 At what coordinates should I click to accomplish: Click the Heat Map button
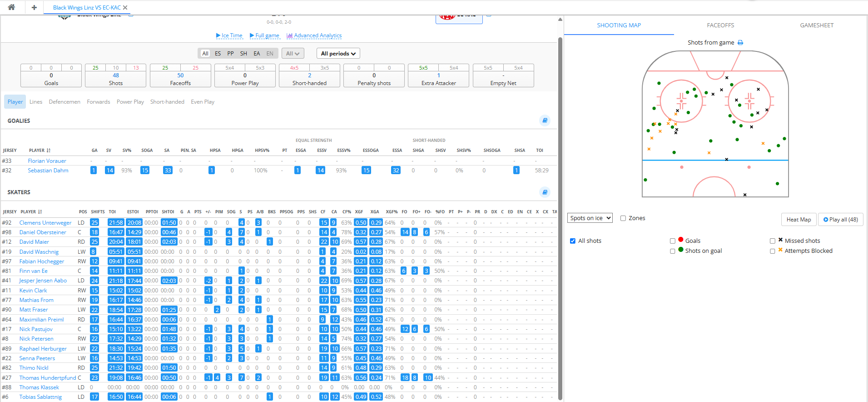click(x=799, y=220)
